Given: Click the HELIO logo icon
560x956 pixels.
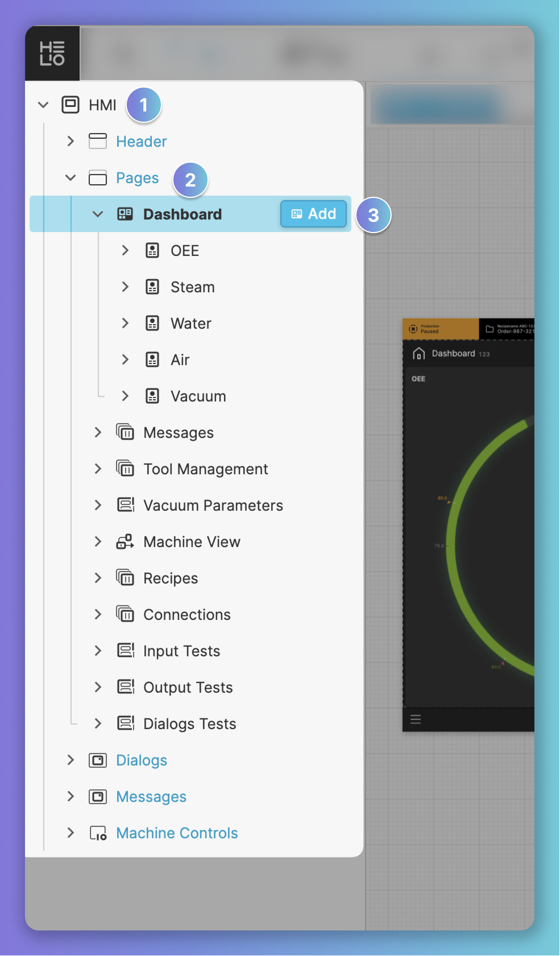Looking at the screenshot, I should [x=52, y=53].
